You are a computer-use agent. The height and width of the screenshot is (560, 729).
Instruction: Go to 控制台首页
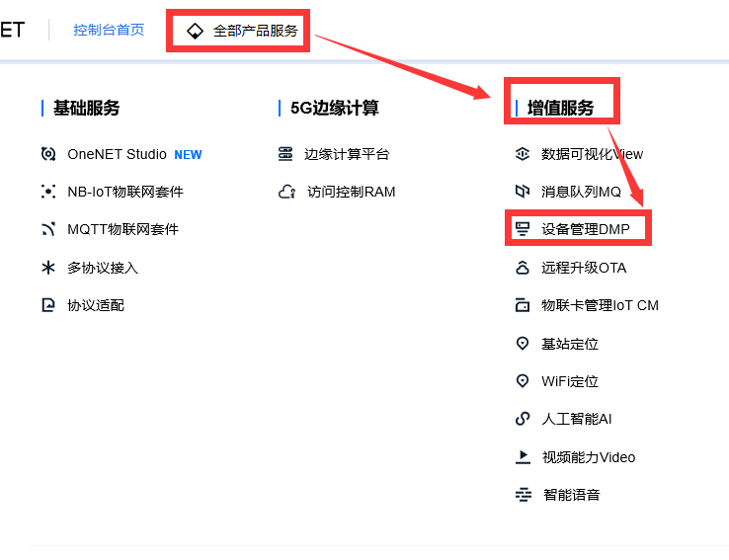[x=109, y=30]
